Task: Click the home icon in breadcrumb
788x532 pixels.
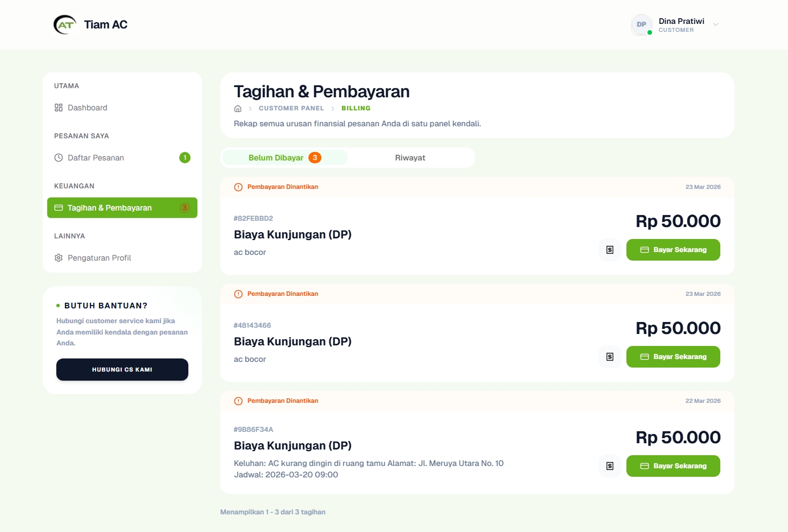Action: (238, 109)
